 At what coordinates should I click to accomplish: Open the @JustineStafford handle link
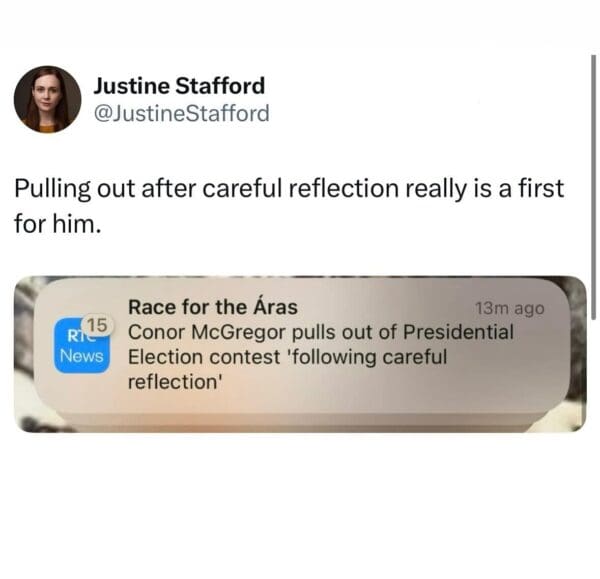point(181,113)
